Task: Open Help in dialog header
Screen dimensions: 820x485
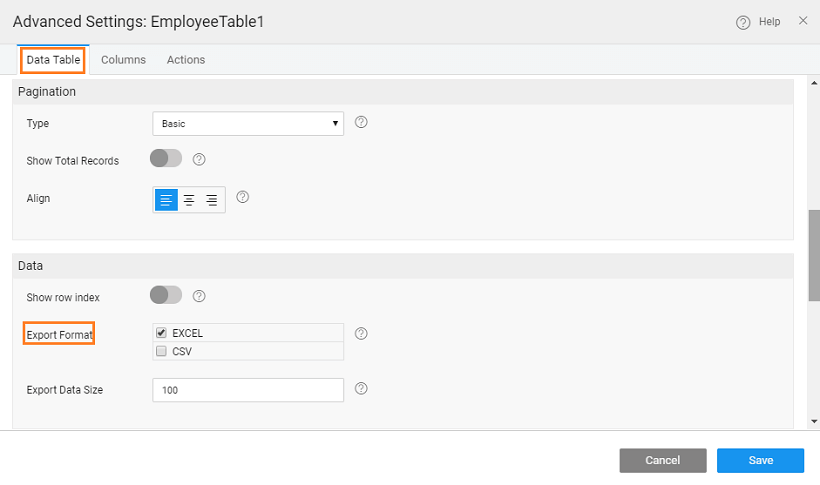Action: point(759,22)
